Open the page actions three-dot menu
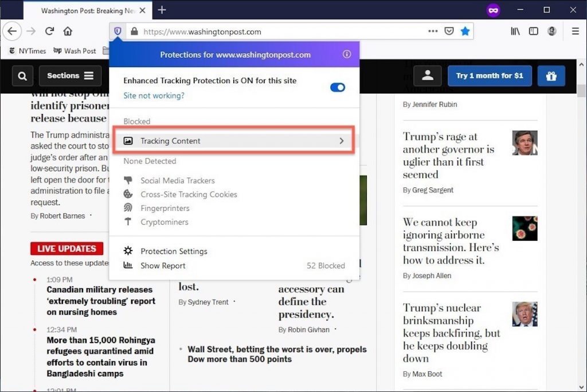The width and height of the screenshot is (587, 392). pos(433,32)
